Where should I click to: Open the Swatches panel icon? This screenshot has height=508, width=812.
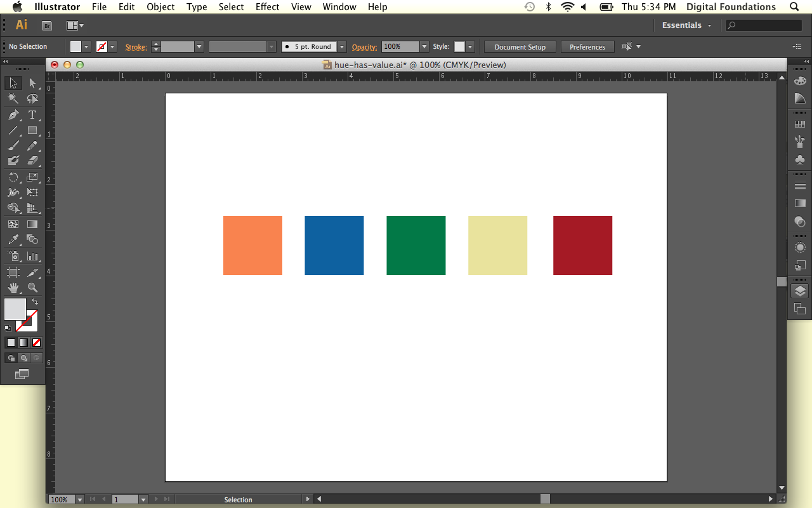point(800,124)
